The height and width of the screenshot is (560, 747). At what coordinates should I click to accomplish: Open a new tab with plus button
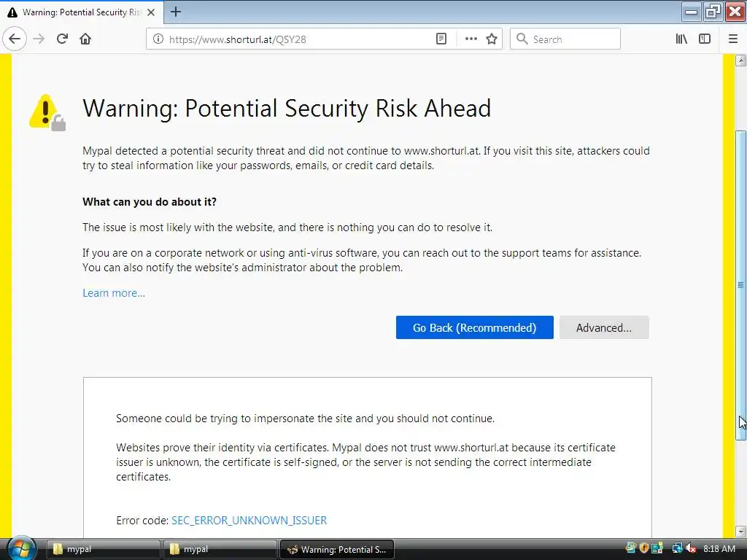click(x=175, y=12)
